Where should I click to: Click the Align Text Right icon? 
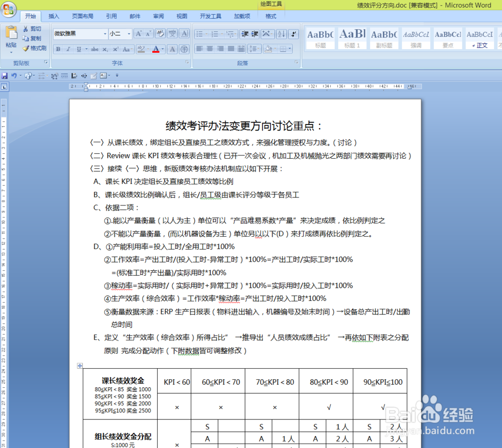(220, 49)
